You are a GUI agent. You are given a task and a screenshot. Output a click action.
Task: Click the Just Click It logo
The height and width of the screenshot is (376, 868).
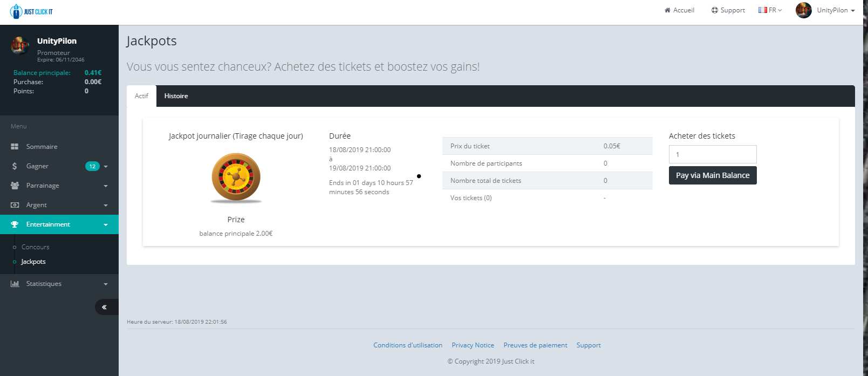31,11
